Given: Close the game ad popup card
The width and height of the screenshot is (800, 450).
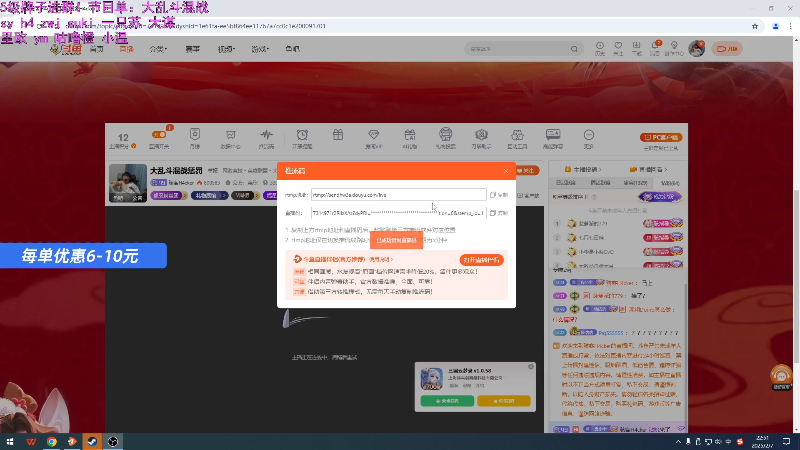Looking at the screenshot, I should (531, 367).
